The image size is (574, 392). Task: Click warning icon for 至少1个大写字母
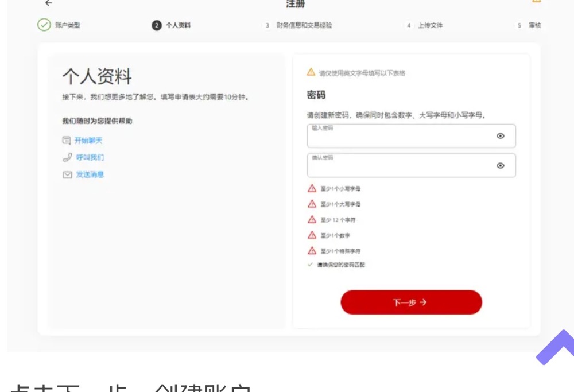point(312,204)
